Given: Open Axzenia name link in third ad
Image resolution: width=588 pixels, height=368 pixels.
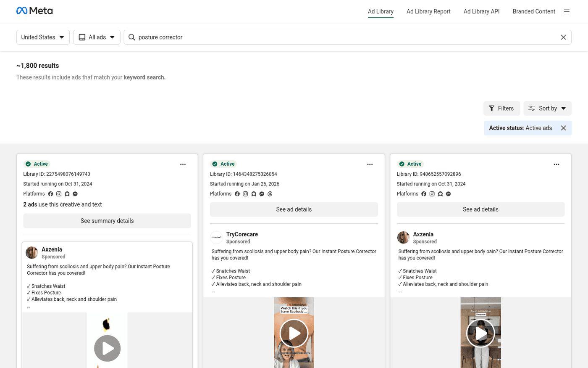Looking at the screenshot, I should [x=423, y=234].
